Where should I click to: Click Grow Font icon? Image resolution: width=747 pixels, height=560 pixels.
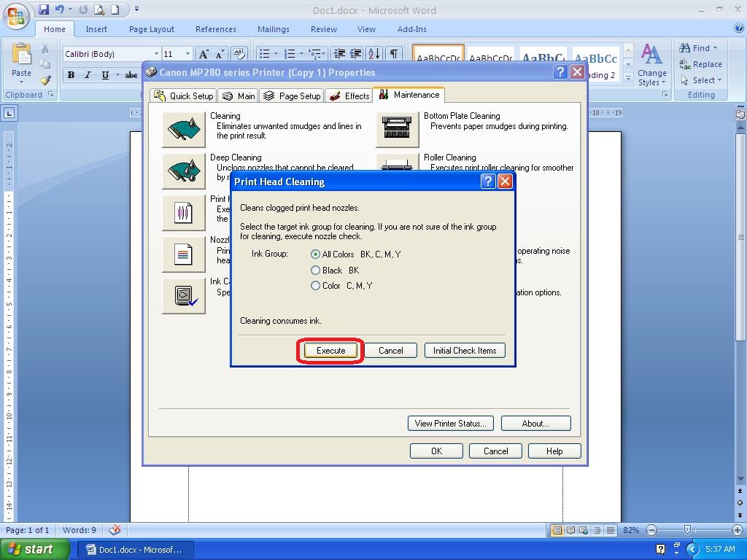click(204, 54)
